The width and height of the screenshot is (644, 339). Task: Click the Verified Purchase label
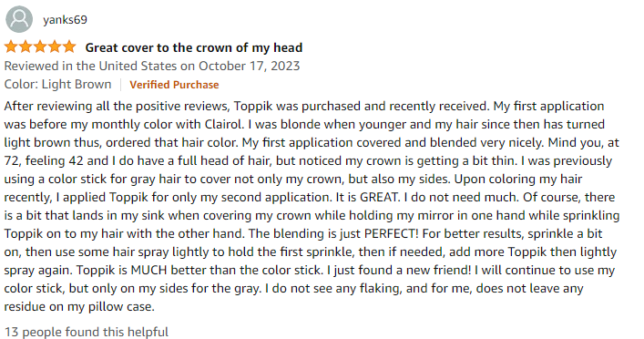(x=174, y=85)
